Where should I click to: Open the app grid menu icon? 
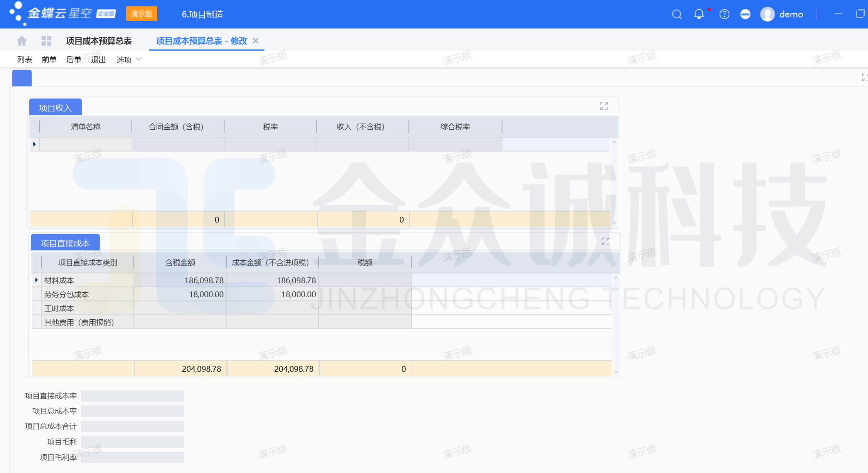(46, 41)
